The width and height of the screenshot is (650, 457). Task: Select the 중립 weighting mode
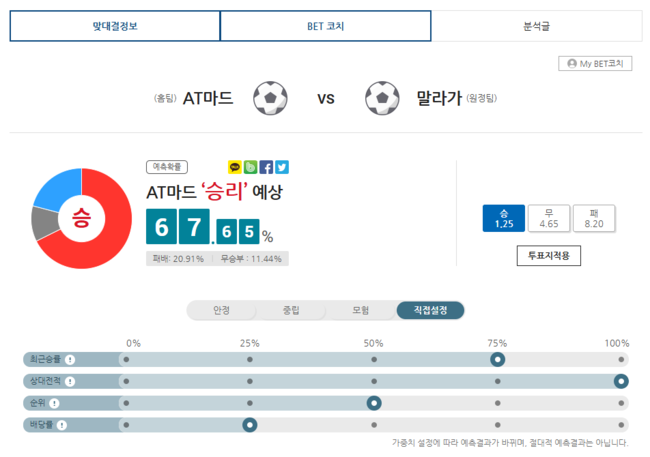pyautogui.click(x=291, y=310)
